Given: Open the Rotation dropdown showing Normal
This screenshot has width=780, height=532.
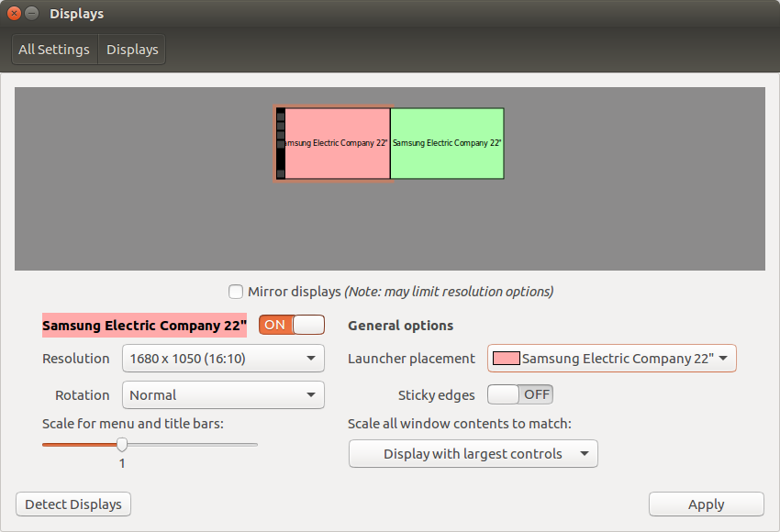Looking at the screenshot, I should (223, 395).
